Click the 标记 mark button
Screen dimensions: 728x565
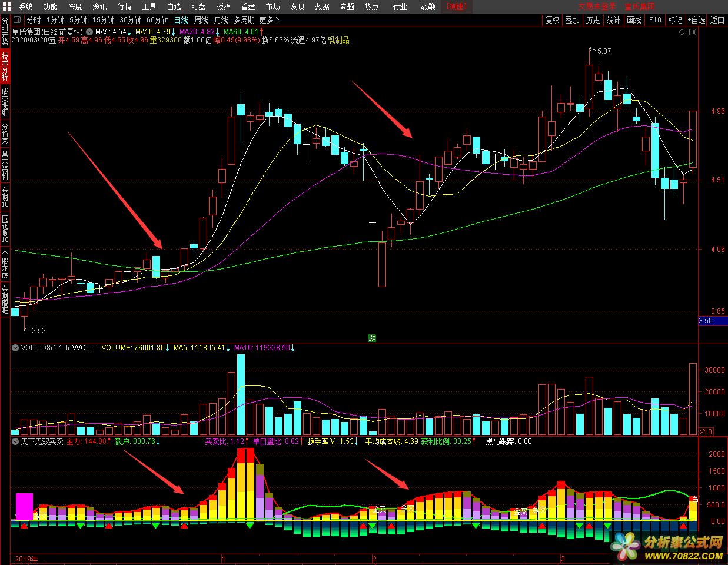pyautogui.click(x=675, y=20)
